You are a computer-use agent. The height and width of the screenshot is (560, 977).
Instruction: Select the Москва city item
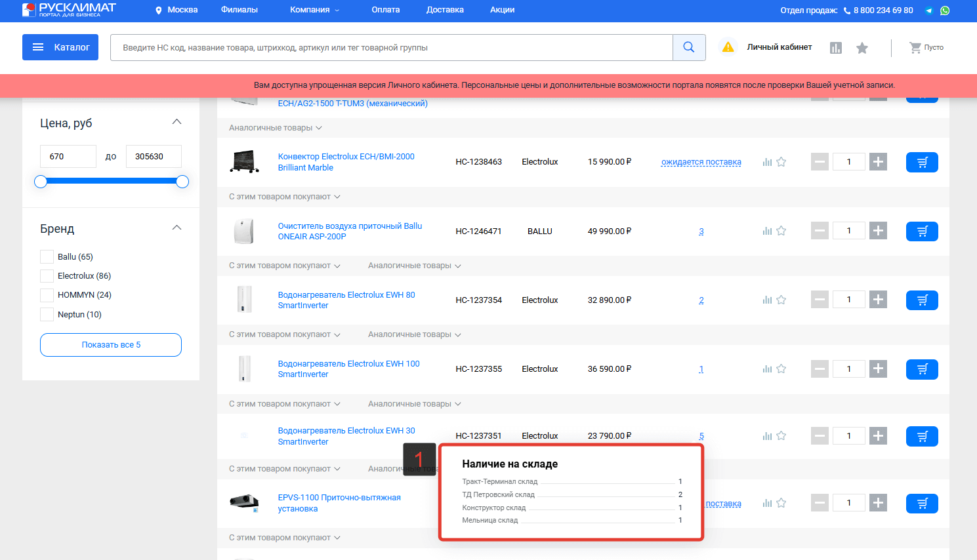(182, 10)
